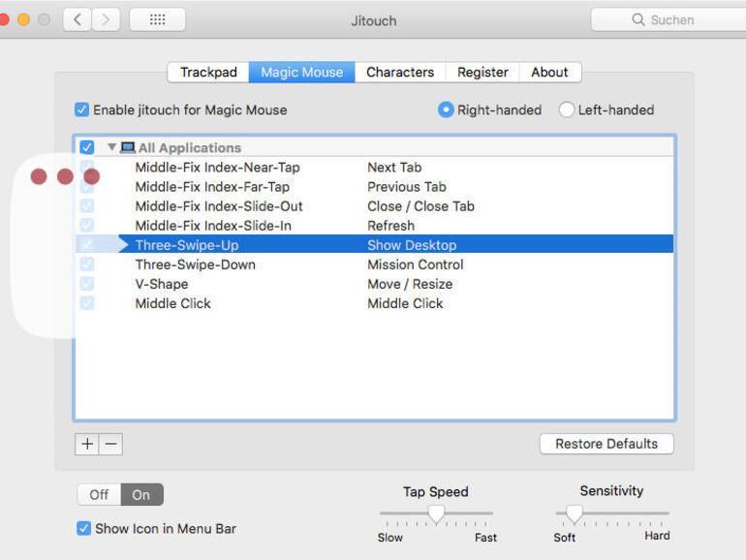Viewport: 746px width, 560px height.
Task: Select the Middle-Fix Index-Far-Tap row
Action: point(374,187)
